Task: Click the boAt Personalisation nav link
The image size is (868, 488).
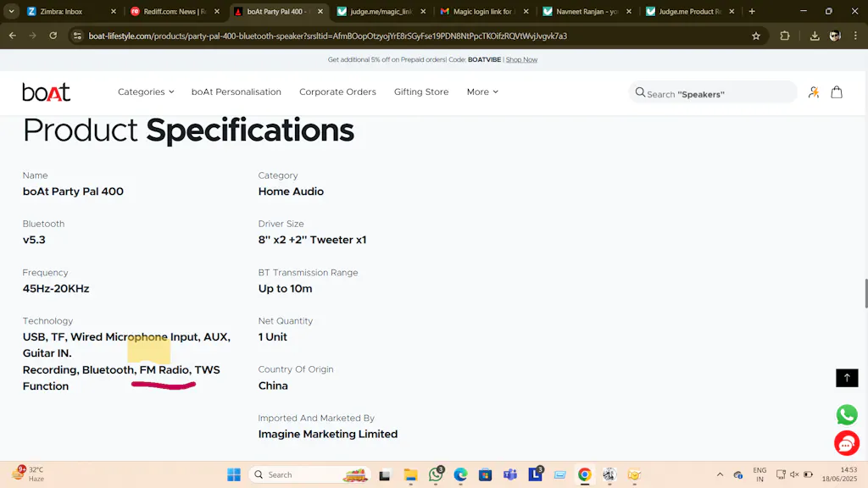Action: 236,91
